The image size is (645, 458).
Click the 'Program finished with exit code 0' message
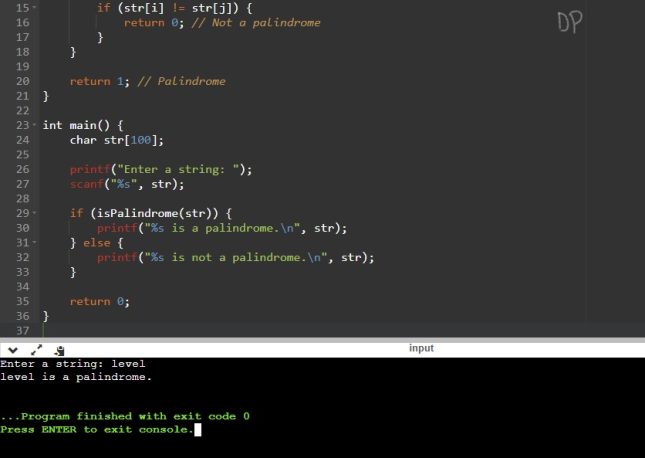[x=125, y=416]
